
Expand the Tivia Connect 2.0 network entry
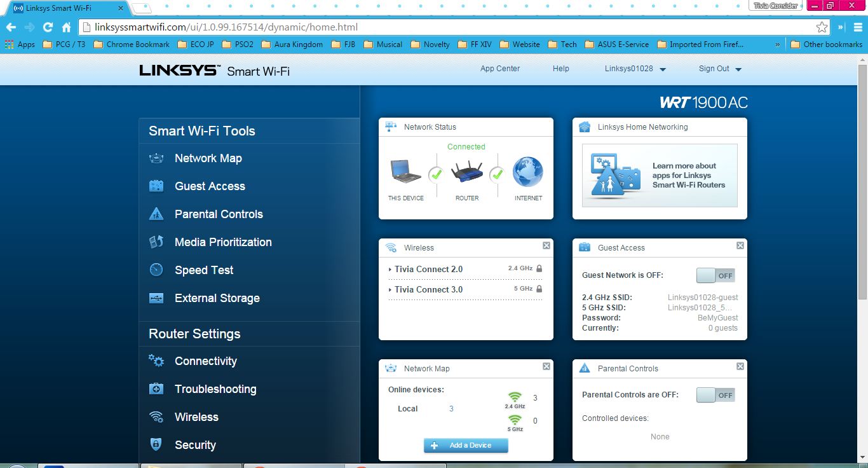pos(390,269)
